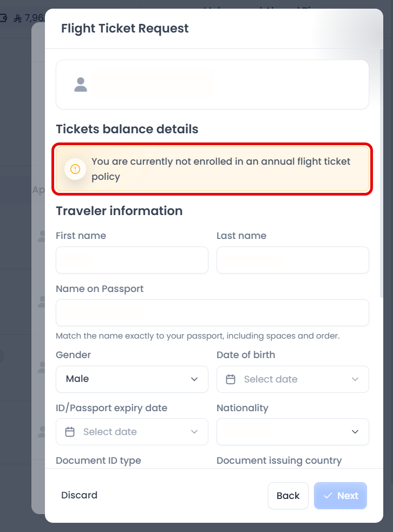
Task: Click the Name on Passport field
Action: click(x=212, y=313)
